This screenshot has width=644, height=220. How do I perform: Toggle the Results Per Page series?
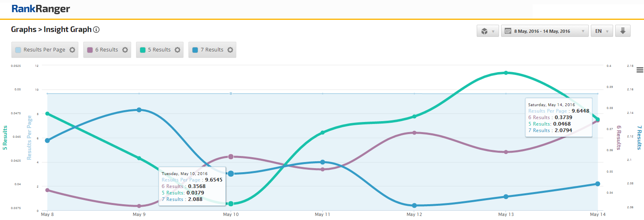click(x=44, y=50)
